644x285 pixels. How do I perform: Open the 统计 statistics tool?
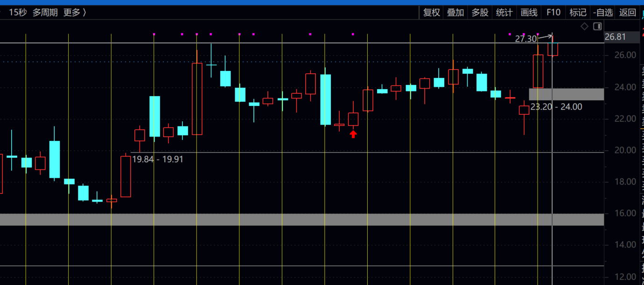pos(504,13)
